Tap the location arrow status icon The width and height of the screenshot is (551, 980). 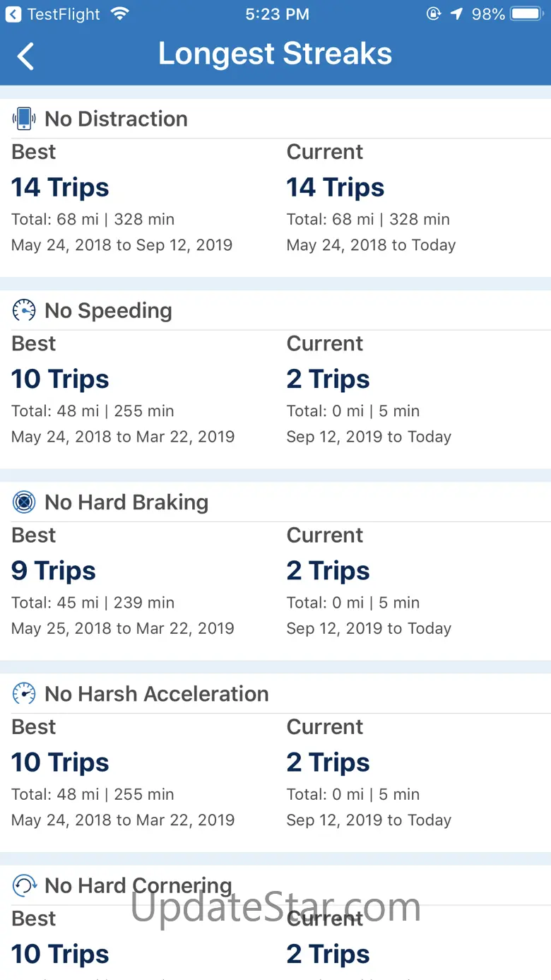(x=457, y=14)
